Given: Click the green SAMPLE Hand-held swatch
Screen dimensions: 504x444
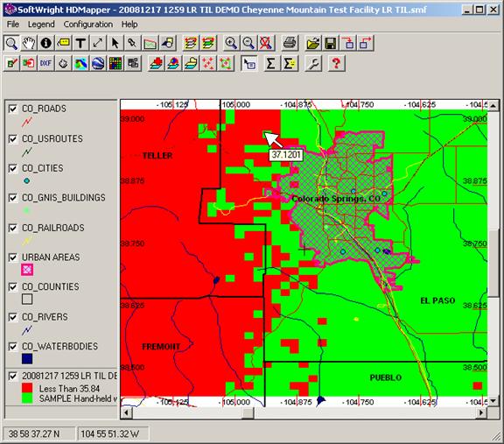Looking at the screenshot, I should (27, 398).
